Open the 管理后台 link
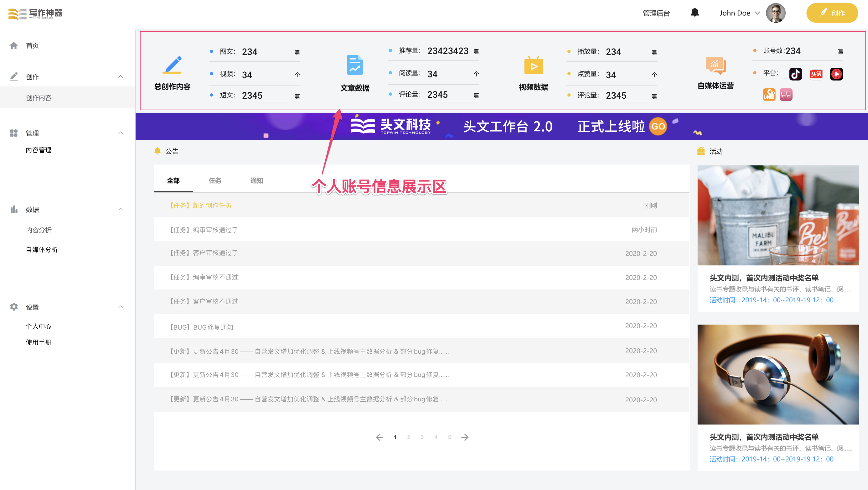This screenshot has height=490, width=868. tap(656, 13)
